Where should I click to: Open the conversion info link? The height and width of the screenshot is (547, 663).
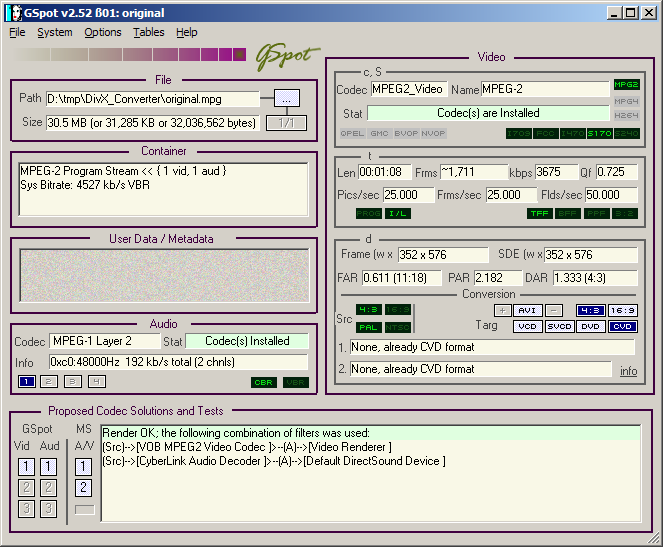pos(628,371)
